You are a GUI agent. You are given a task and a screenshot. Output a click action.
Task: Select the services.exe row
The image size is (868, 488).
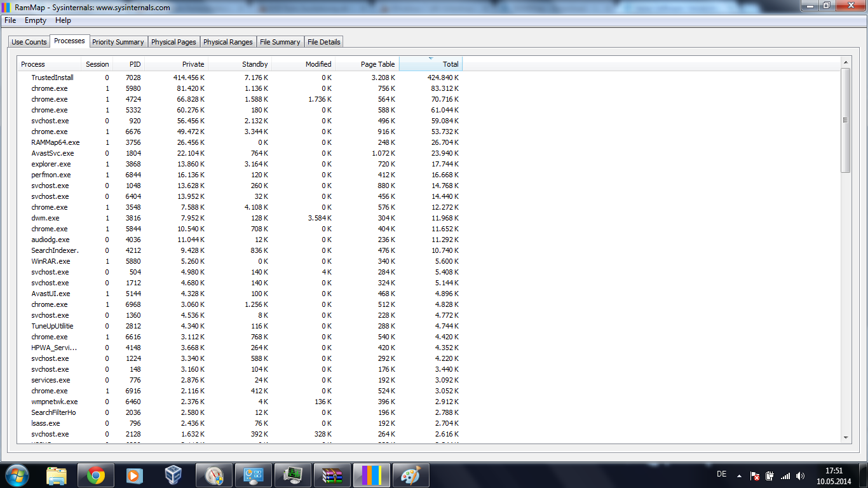(x=240, y=380)
